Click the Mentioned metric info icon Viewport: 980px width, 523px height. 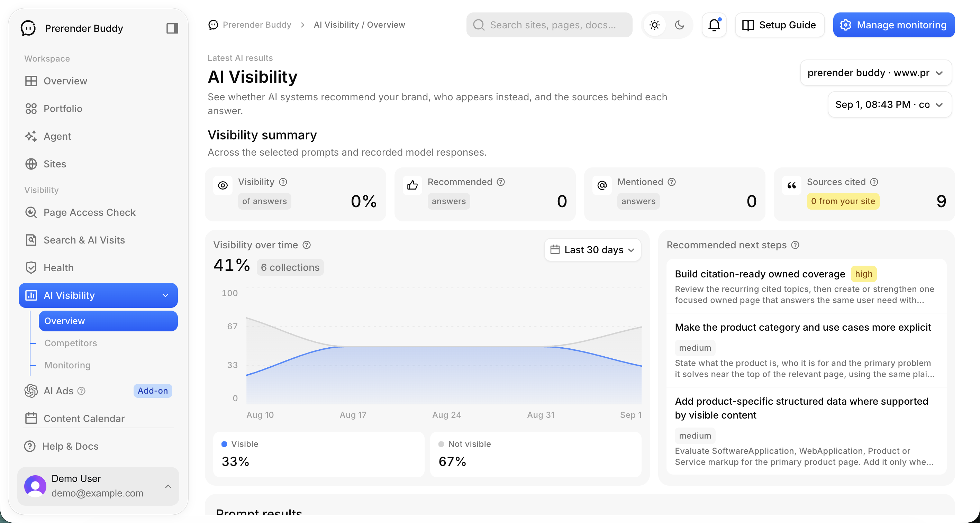672,182
